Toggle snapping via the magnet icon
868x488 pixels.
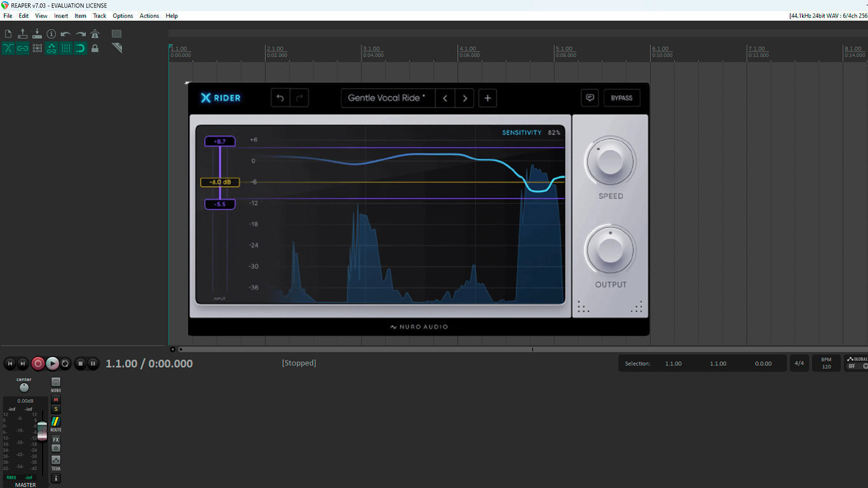(81, 48)
